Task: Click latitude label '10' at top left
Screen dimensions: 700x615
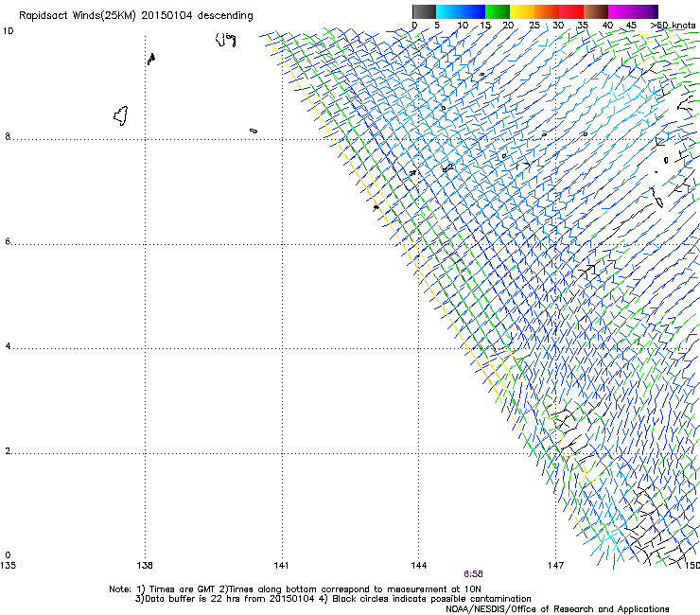Action: (x=8, y=31)
